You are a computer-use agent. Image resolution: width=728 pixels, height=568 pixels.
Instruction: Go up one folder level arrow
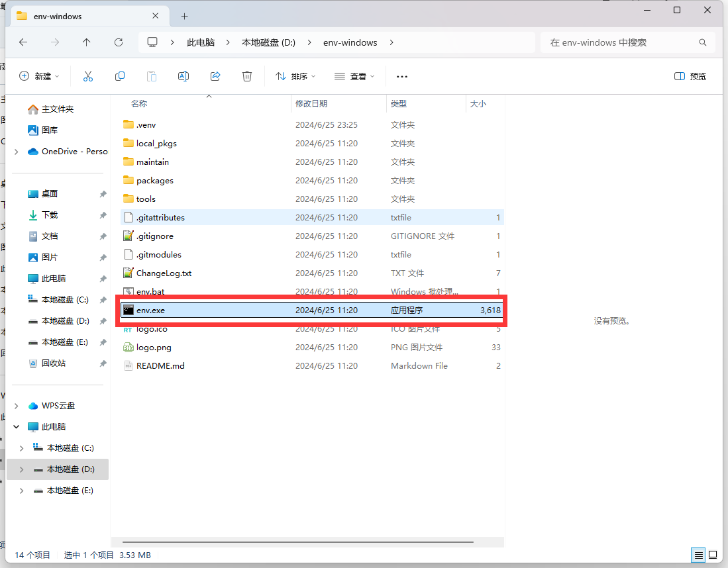pos(86,42)
